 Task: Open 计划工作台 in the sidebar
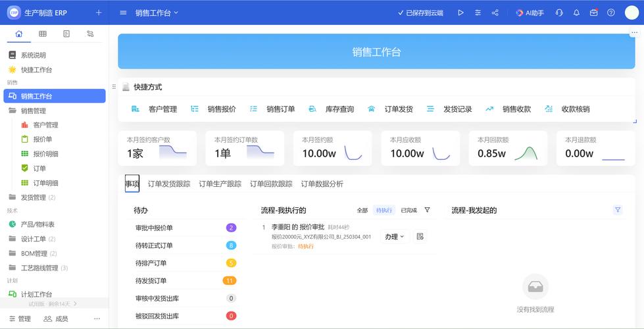(x=55, y=294)
